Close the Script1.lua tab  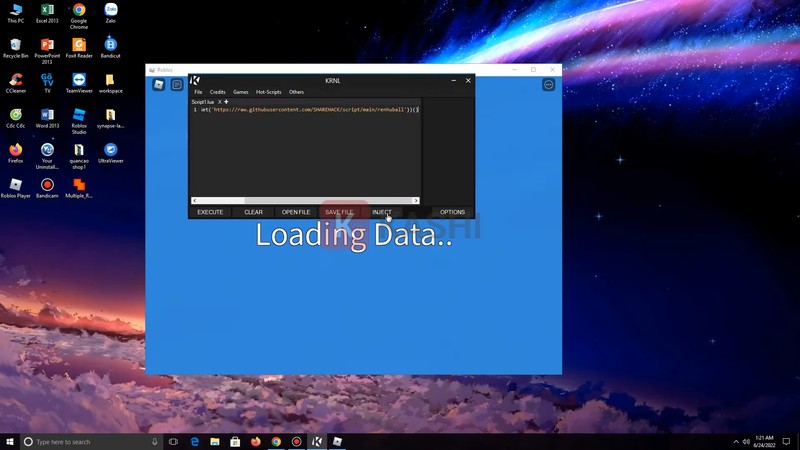click(x=220, y=102)
